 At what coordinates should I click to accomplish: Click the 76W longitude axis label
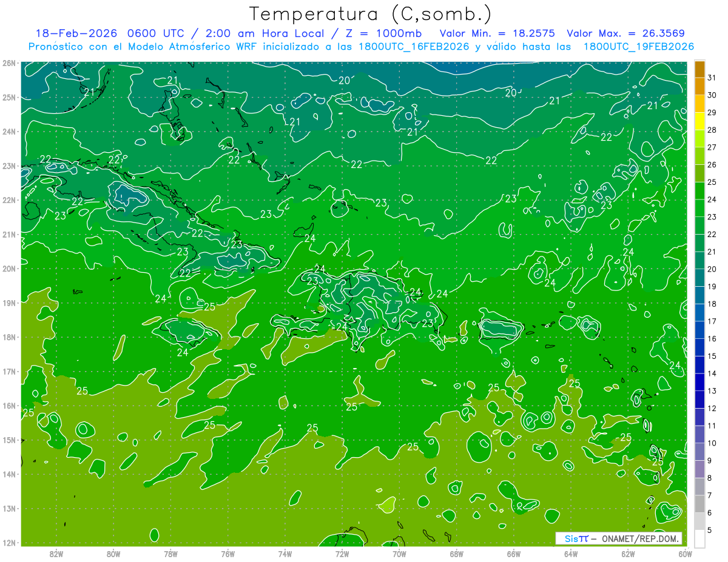(227, 554)
